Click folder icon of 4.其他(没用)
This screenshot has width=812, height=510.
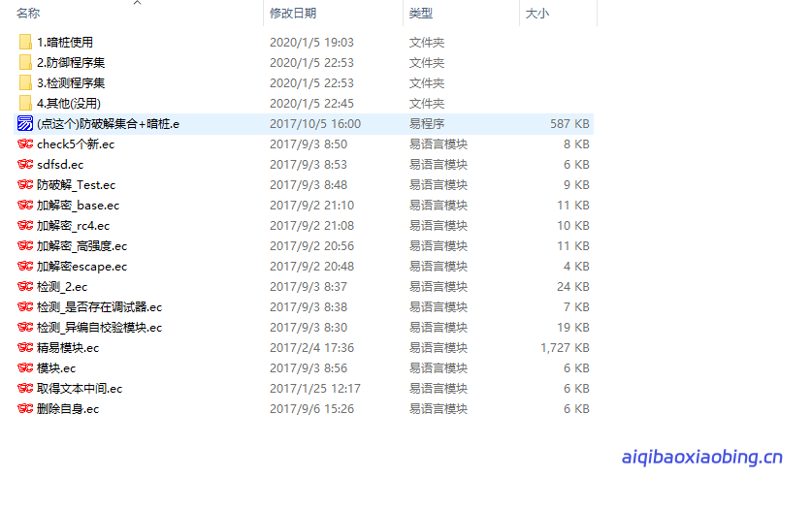click(25, 103)
